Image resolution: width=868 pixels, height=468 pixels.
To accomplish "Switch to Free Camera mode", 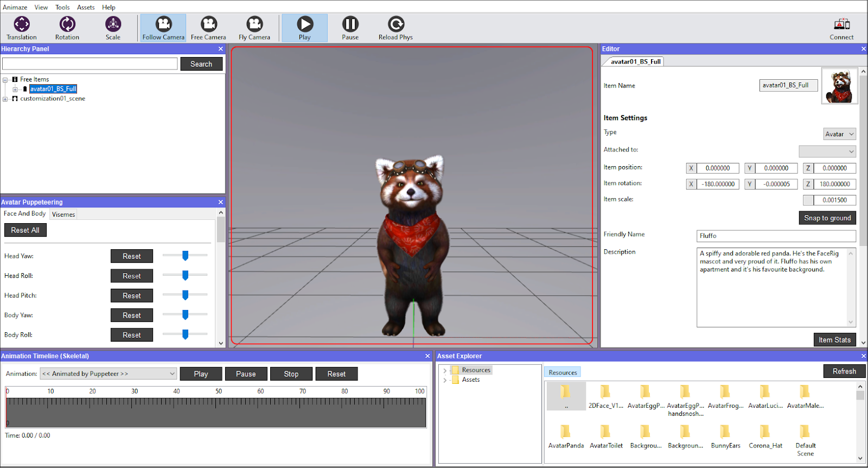I will (x=208, y=28).
